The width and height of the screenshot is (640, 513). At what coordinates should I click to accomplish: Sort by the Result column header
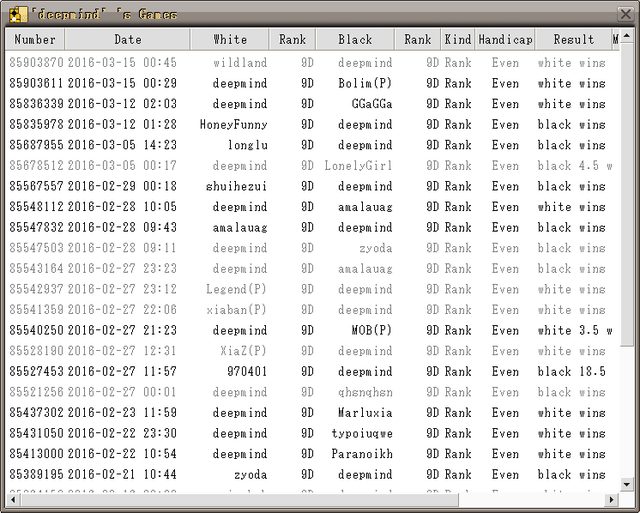pyautogui.click(x=573, y=40)
